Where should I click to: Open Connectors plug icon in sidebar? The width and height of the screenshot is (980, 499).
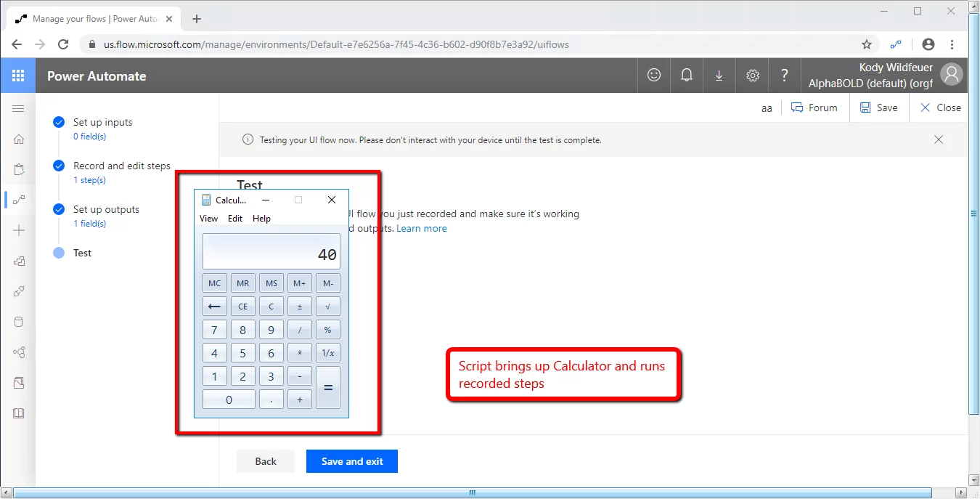[x=19, y=291]
